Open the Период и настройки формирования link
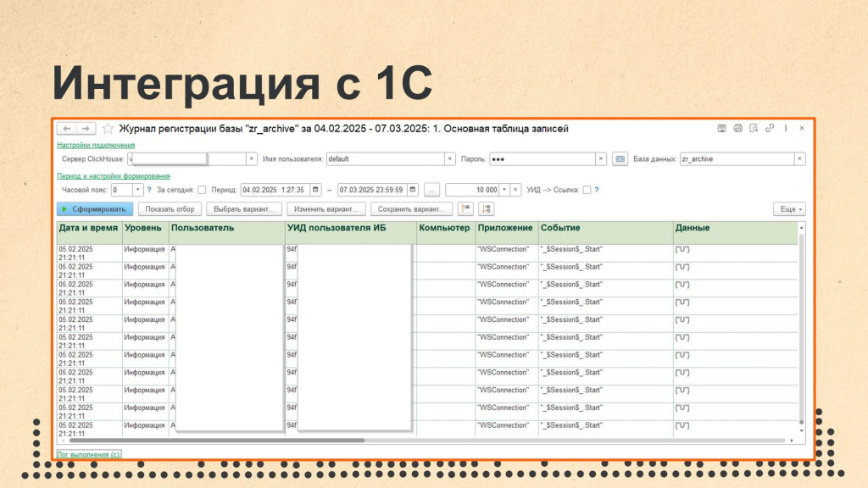The image size is (868, 488). coord(114,176)
